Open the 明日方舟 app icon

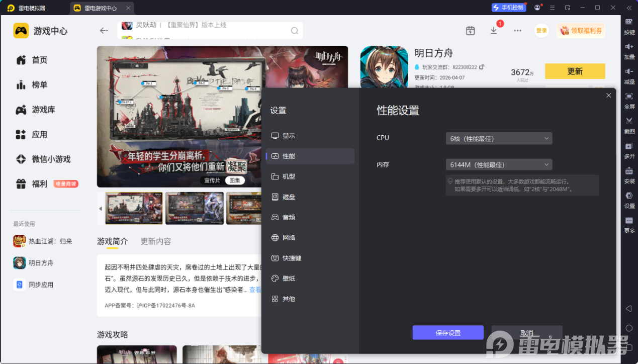(384, 68)
